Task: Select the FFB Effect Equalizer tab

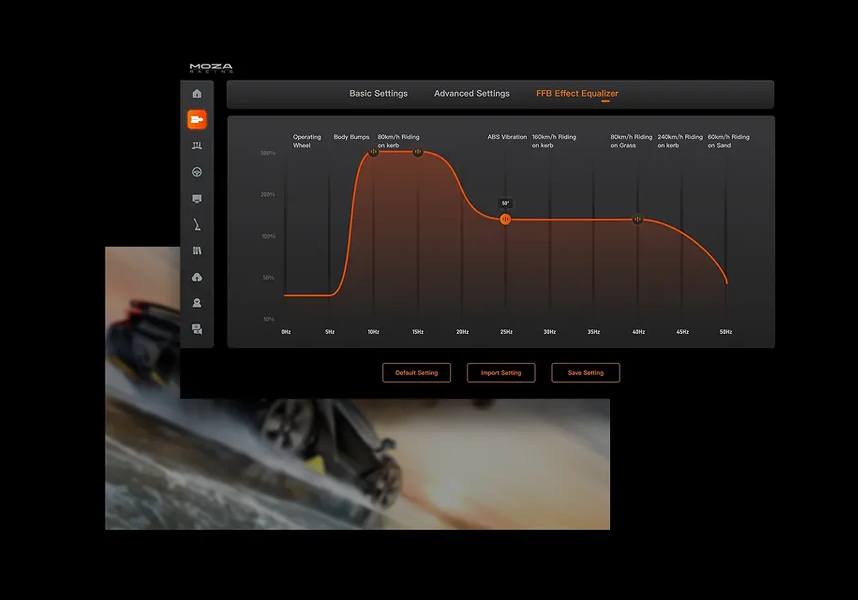Action: tap(577, 94)
